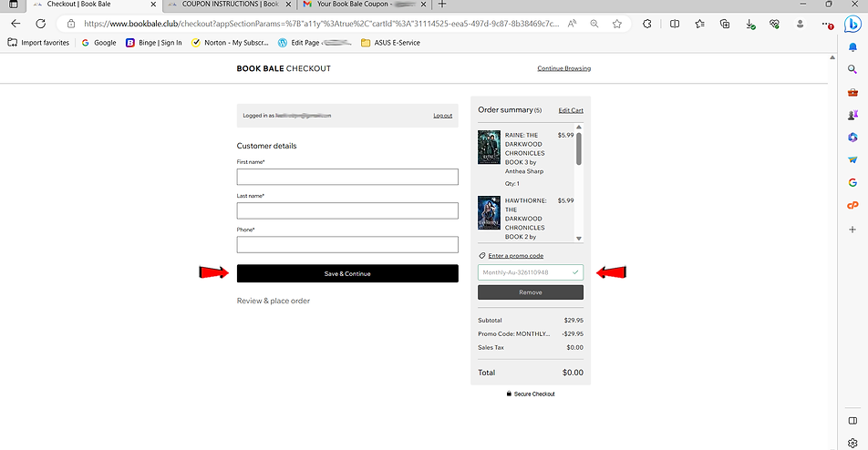Open sidebar Tools briefcase icon
Image resolution: width=868 pixels, height=450 pixels.
point(852,92)
